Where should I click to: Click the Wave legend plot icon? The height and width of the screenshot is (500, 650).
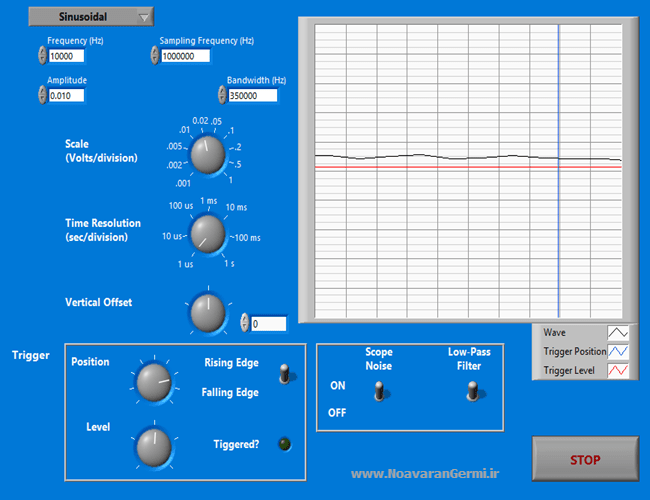[x=618, y=333]
